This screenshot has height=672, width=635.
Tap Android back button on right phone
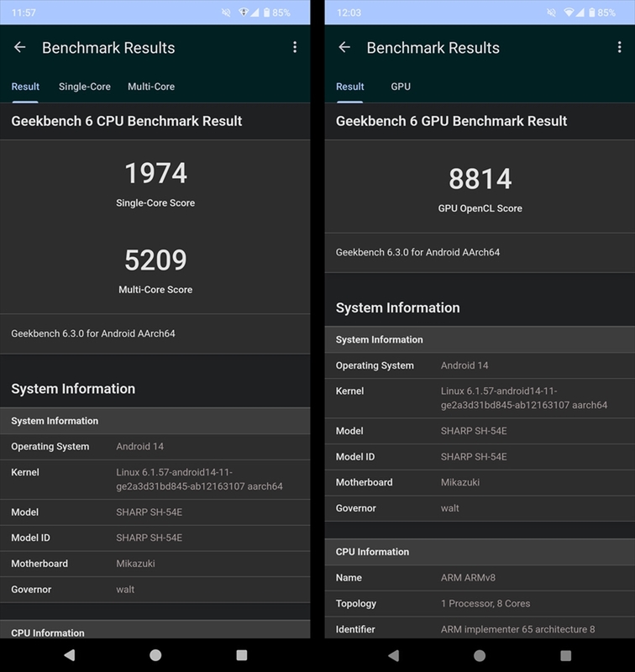pyautogui.click(x=394, y=655)
